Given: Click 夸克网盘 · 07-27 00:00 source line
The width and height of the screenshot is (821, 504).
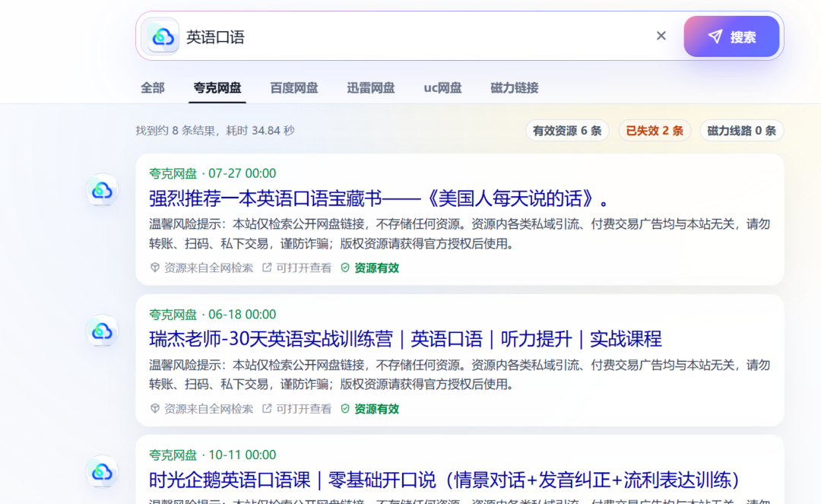Looking at the screenshot, I should tap(212, 173).
